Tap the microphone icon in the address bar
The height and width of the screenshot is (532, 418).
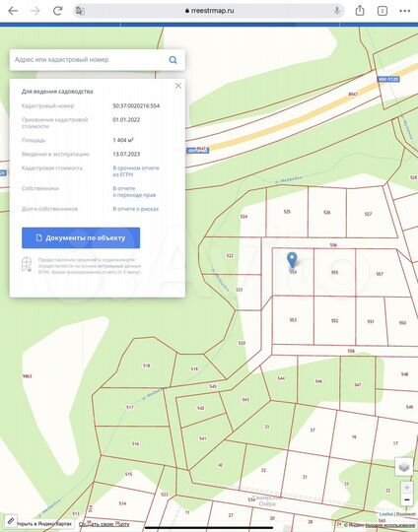[337, 11]
